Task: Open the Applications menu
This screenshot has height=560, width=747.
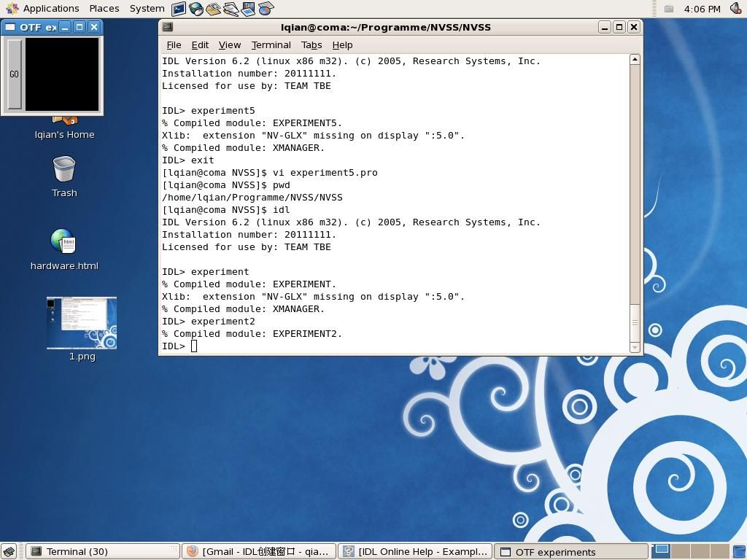Action: (x=51, y=9)
